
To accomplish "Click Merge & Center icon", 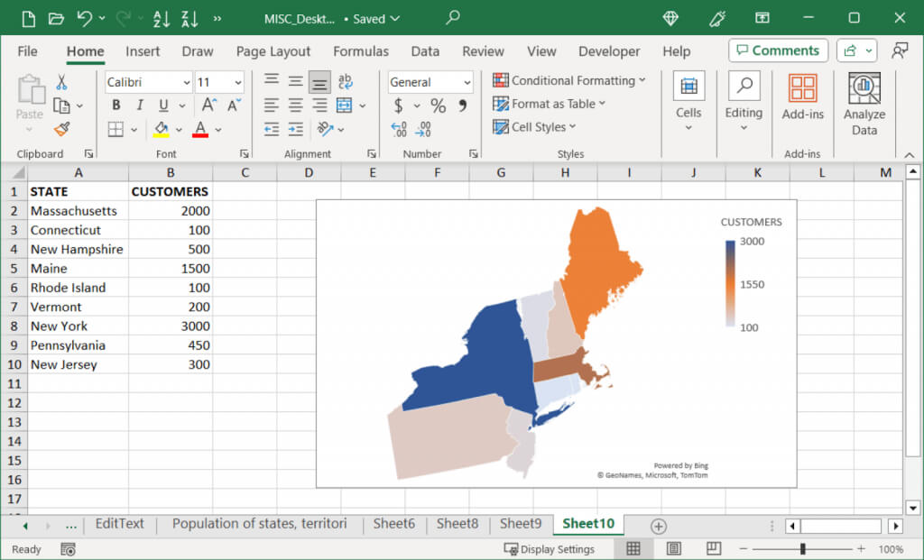I will tap(344, 106).
